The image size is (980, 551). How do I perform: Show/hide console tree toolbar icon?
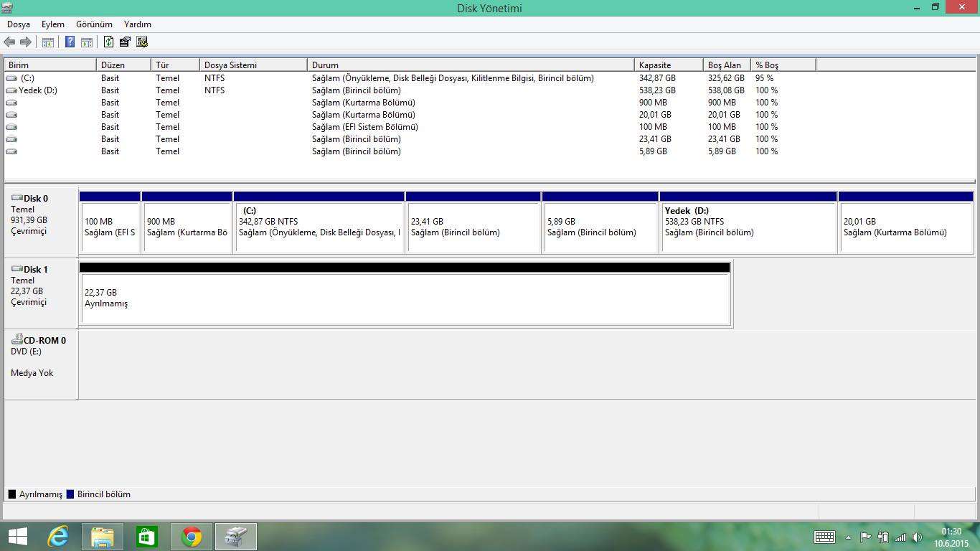(48, 42)
